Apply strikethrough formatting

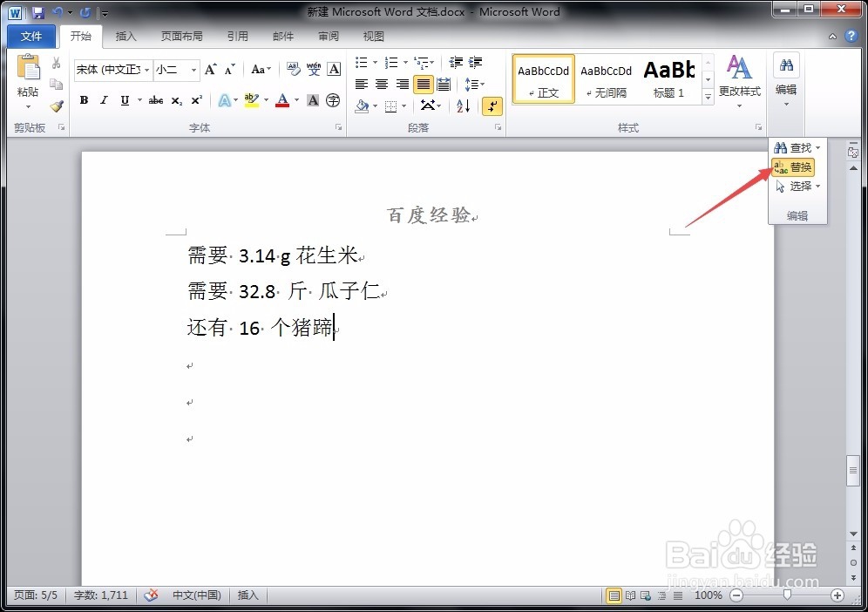click(156, 100)
